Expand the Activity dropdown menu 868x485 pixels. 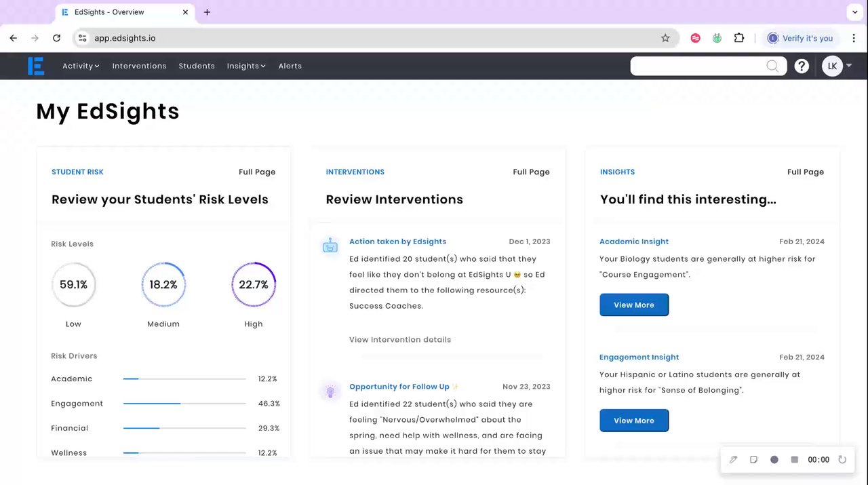click(x=81, y=66)
